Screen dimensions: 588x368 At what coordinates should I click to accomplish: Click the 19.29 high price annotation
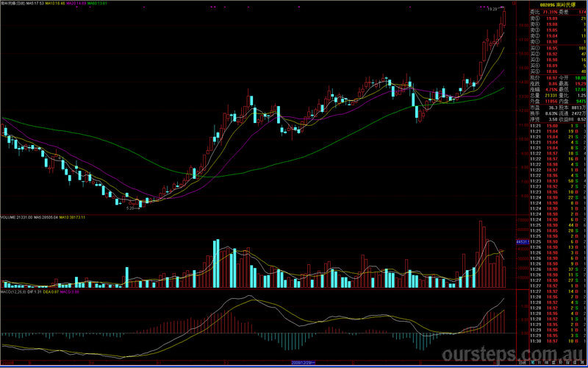tap(492, 9)
